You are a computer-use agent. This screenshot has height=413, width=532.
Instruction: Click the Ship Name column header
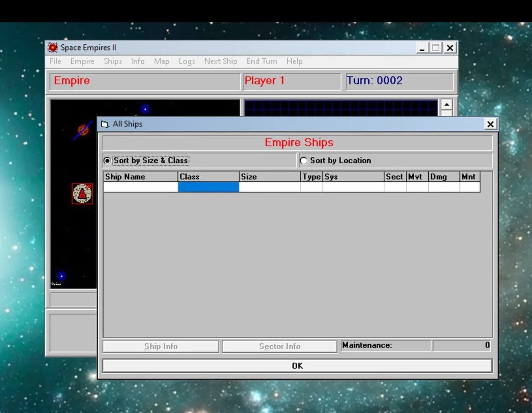125,177
